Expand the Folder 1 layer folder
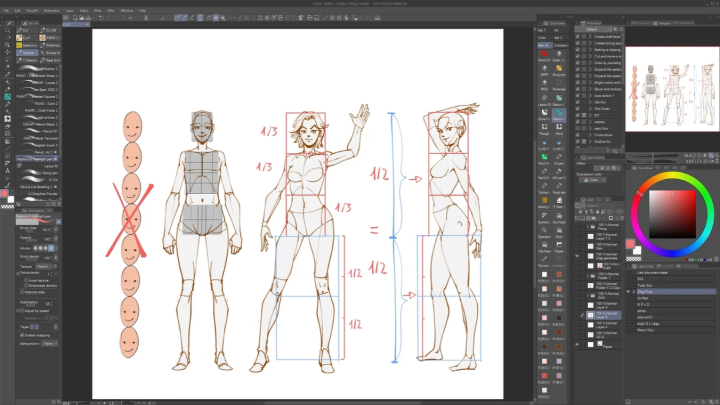 coord(587,276)
